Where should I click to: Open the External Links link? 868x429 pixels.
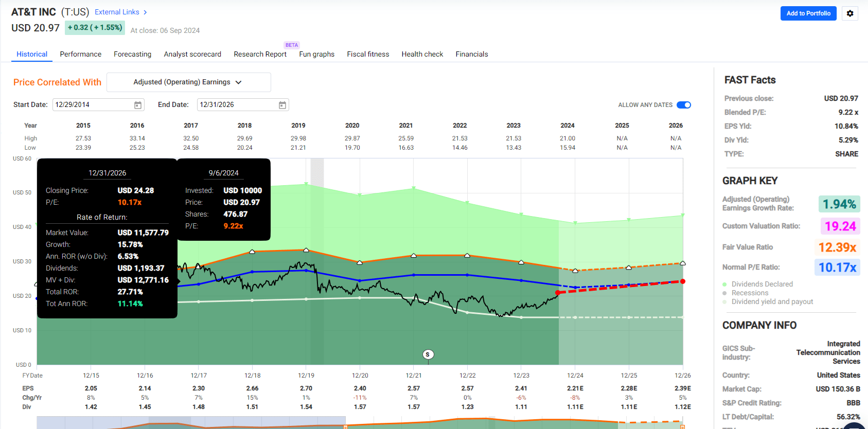coord(117,12)
